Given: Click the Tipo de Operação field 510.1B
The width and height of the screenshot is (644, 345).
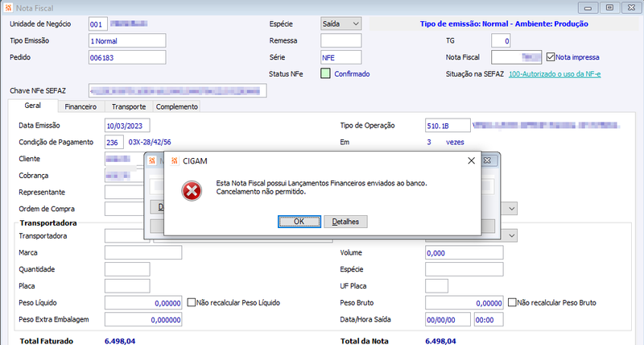Looking at the screenshot, I should (448, 126).
